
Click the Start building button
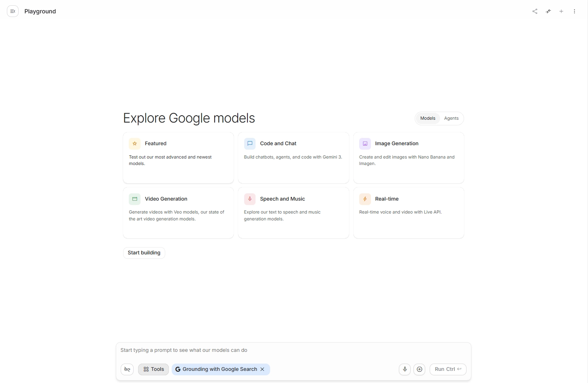pyautogui.click(x=144, y=253)
